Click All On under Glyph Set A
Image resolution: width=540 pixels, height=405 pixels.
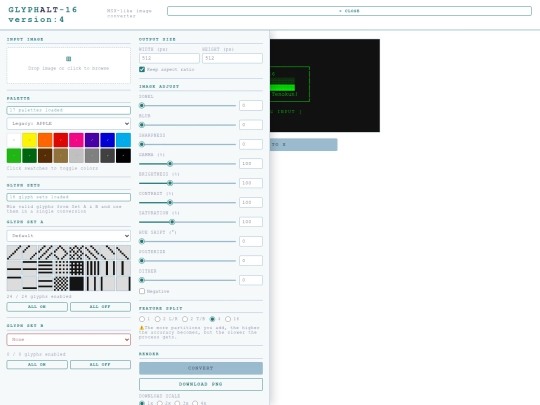click(37, 307)
